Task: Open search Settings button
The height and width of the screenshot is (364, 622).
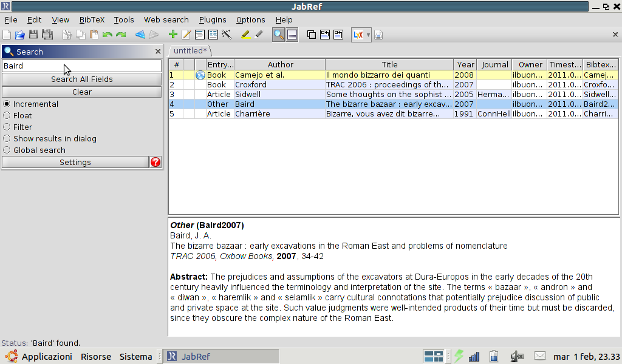Action: click(x=75, y=163)
